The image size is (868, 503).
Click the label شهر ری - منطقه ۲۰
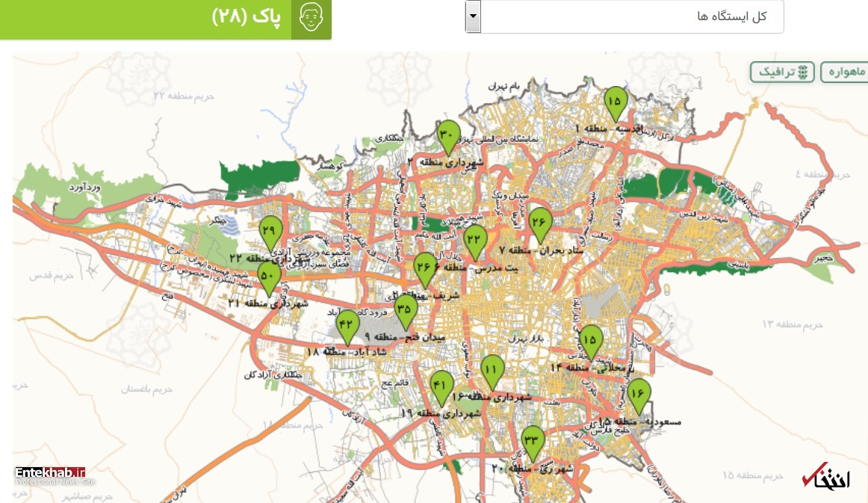point(532,469)
